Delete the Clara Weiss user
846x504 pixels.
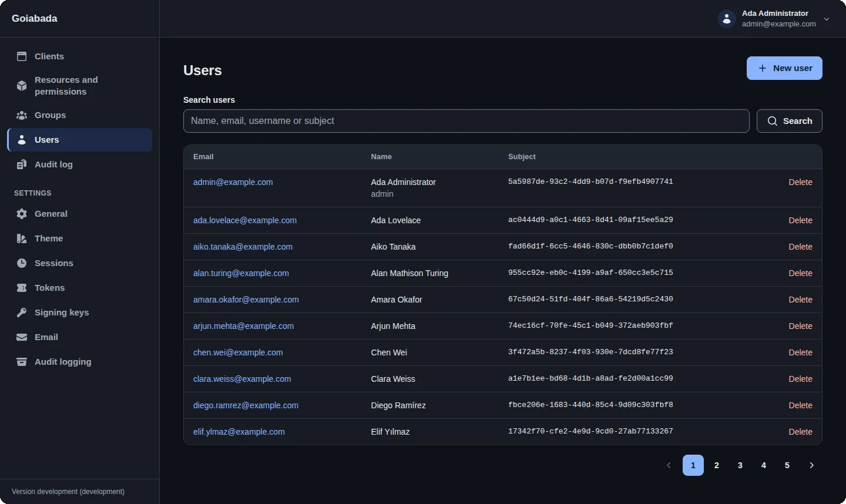800,379
